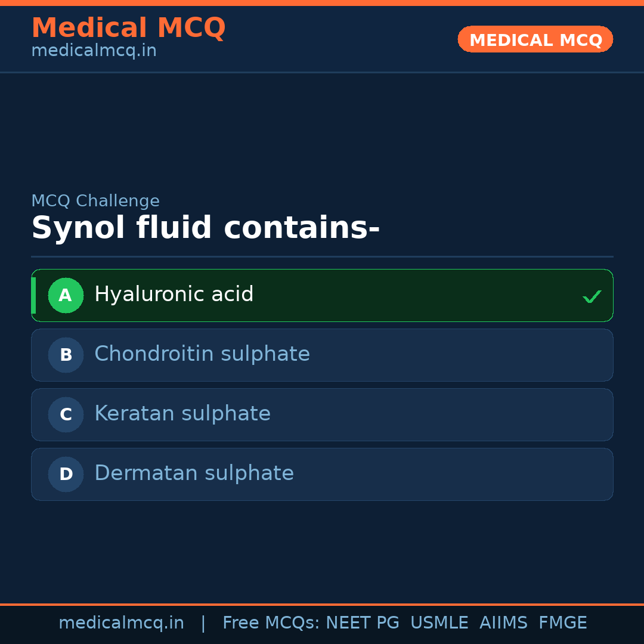The width and height of the screenshot is (644, 644).
Task: Click the 'Free MCQs:' footer text
Action: coord(271,623)
